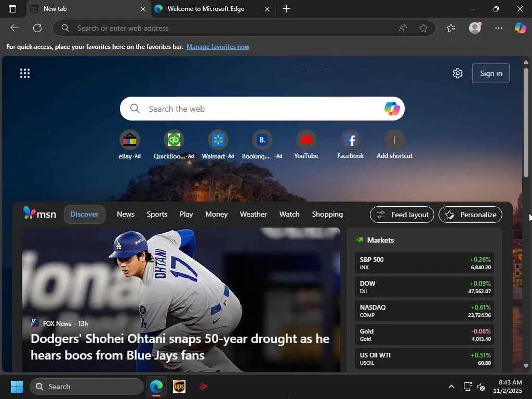Click the page vertical scrollbar thumb
This screenshot has width=532, height=399.
tap(526, 122)
